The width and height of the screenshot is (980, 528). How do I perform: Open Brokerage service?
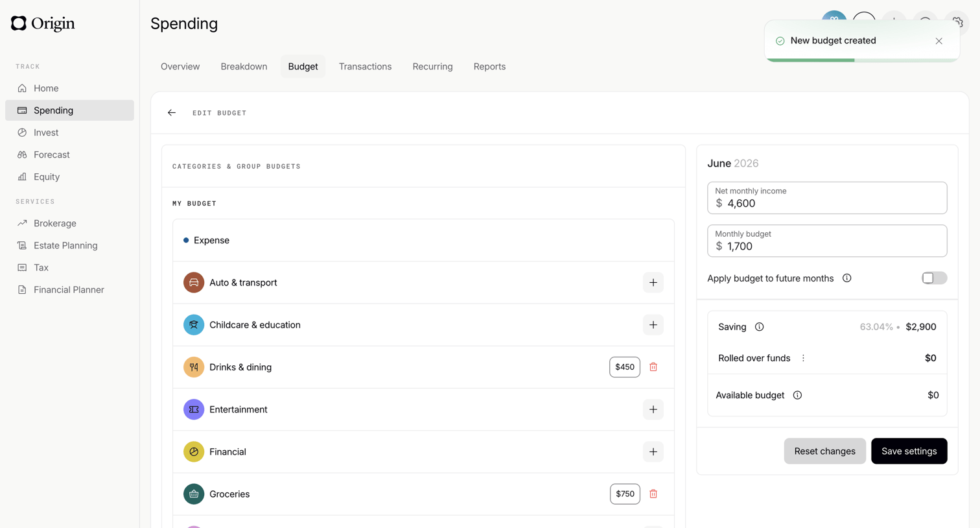[69, 223]
